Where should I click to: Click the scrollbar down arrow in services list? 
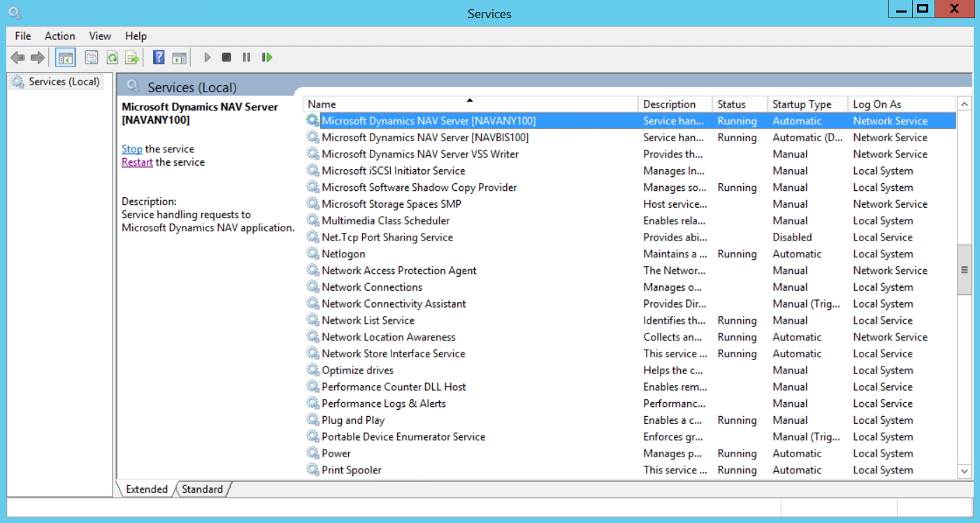tap(965, 471)
